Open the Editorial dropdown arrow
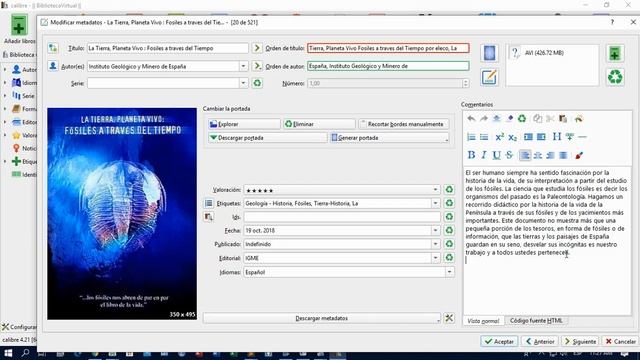This screenshot has height=360, width=640. (436, 258)
